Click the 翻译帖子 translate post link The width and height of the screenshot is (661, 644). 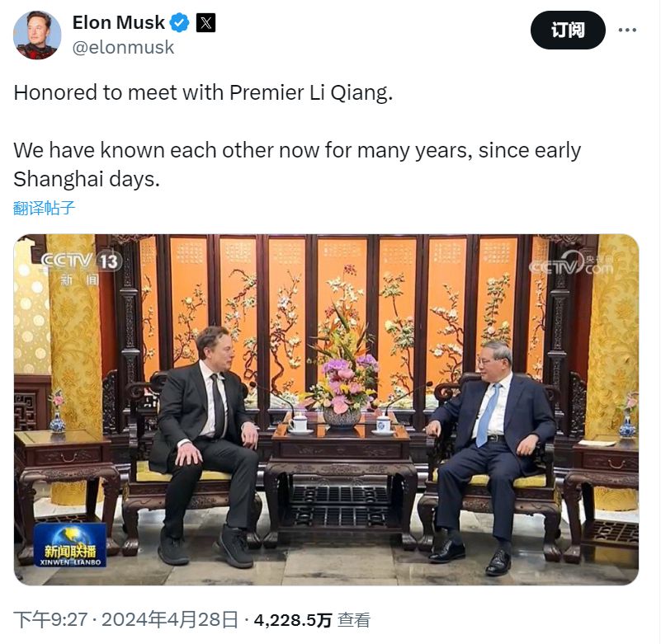click(x=44, y=208)
